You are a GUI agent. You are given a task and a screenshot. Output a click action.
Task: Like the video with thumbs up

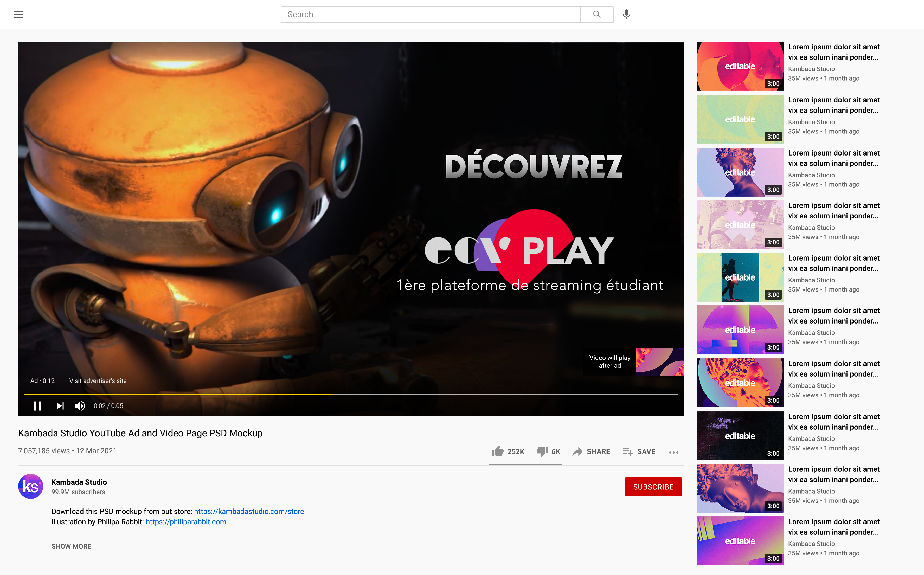pyautogui.click(x=498, y=451)
